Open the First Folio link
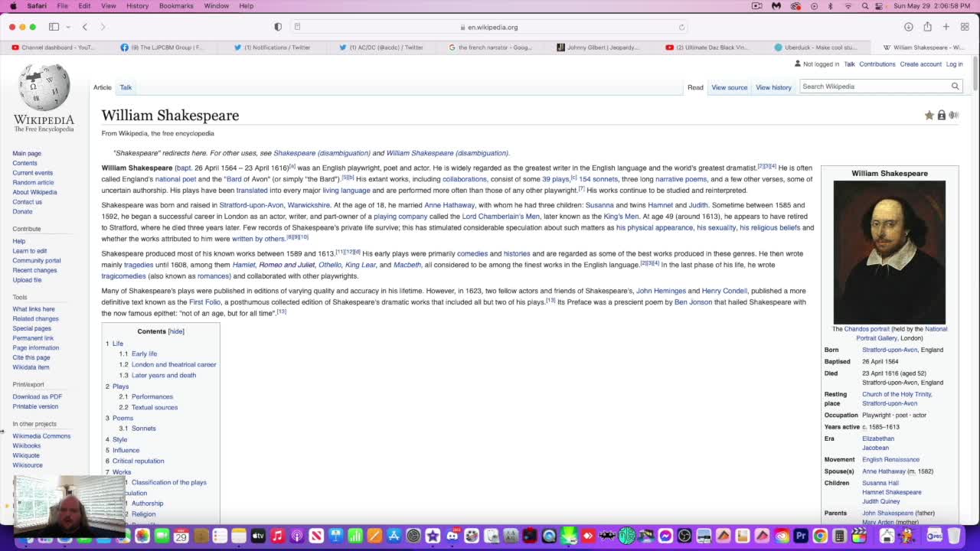The width and height of the screenshot is (980, 551). [x=204, y=302]
